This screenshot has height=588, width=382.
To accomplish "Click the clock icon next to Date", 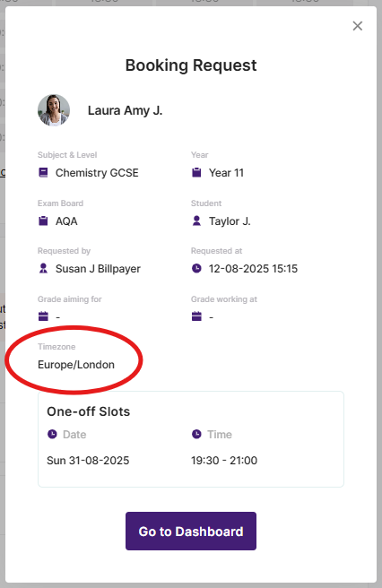I will (x=52, y=434).
